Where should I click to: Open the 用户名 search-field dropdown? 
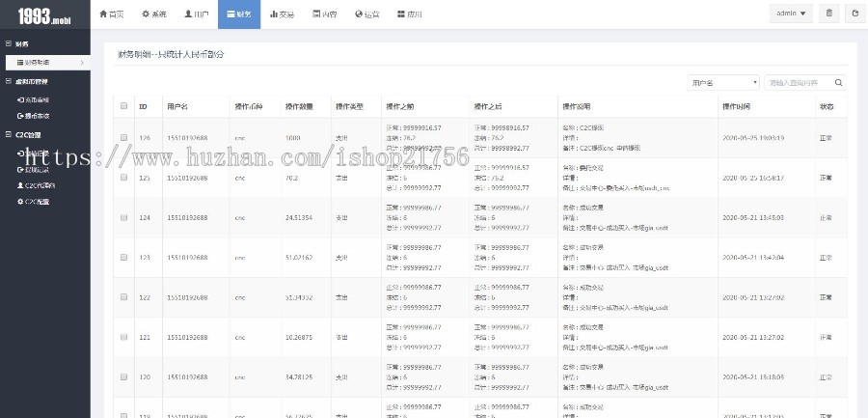723,83
